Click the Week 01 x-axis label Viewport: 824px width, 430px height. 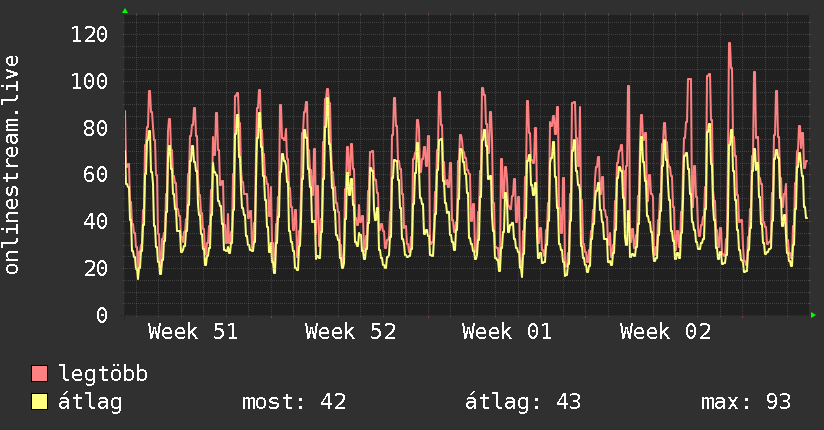508,332
